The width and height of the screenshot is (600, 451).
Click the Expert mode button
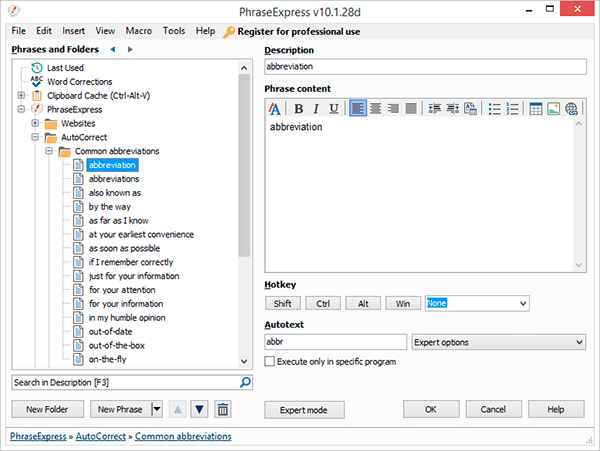(305, 409)
